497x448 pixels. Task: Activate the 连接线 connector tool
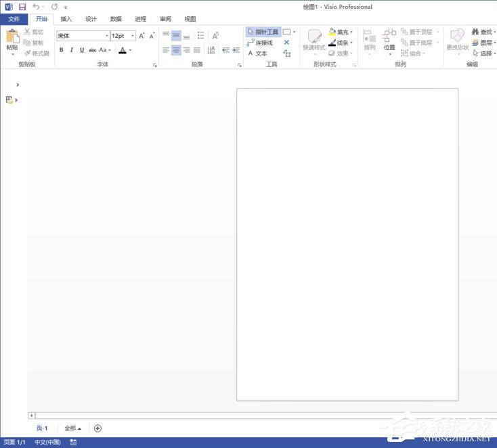click(x=260, y=43)
